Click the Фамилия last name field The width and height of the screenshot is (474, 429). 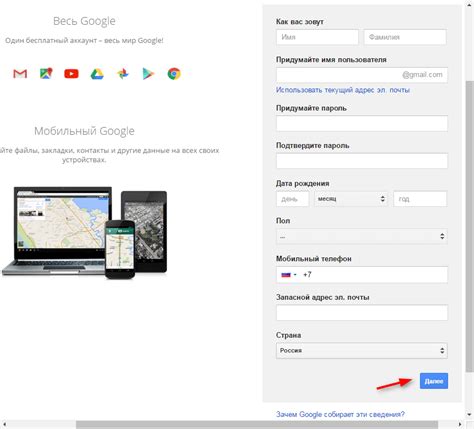[405, 37]
